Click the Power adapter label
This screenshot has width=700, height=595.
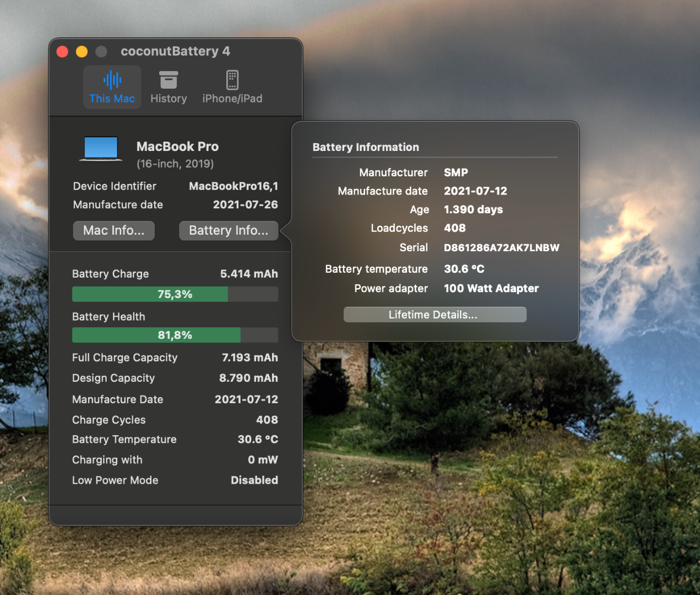tap(391, 288)
